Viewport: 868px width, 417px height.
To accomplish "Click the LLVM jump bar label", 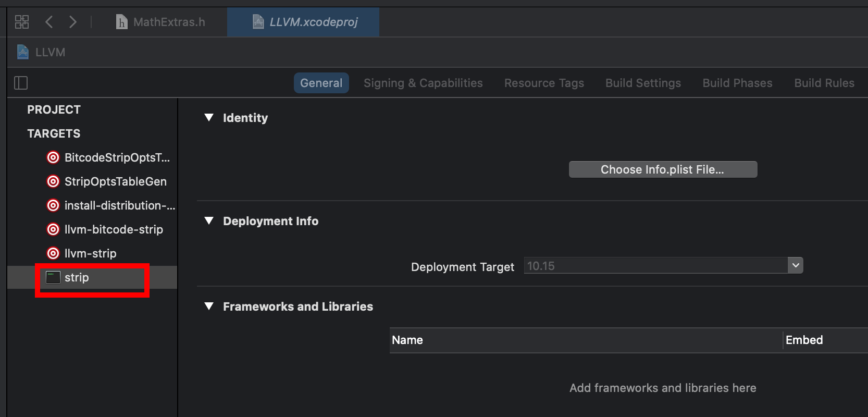I will pyautogui.click(x=50, y=52).
